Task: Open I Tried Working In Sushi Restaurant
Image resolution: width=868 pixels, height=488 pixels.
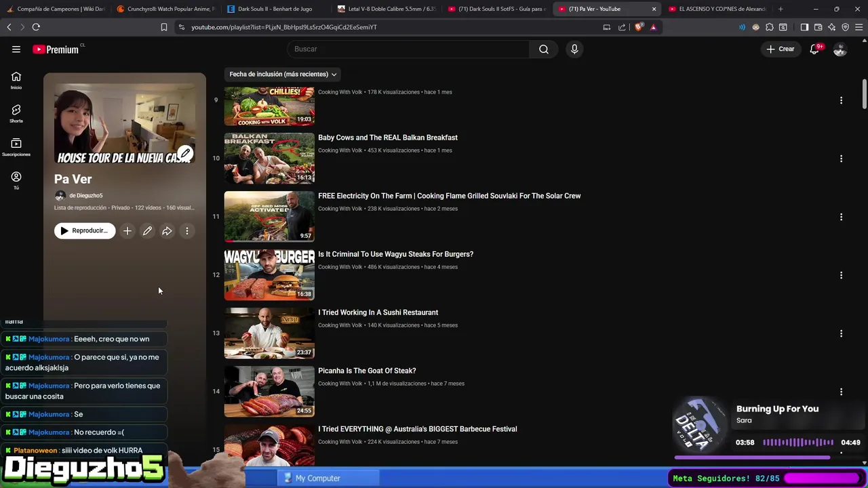Action: pyautogui.click(x=378, y=312)
